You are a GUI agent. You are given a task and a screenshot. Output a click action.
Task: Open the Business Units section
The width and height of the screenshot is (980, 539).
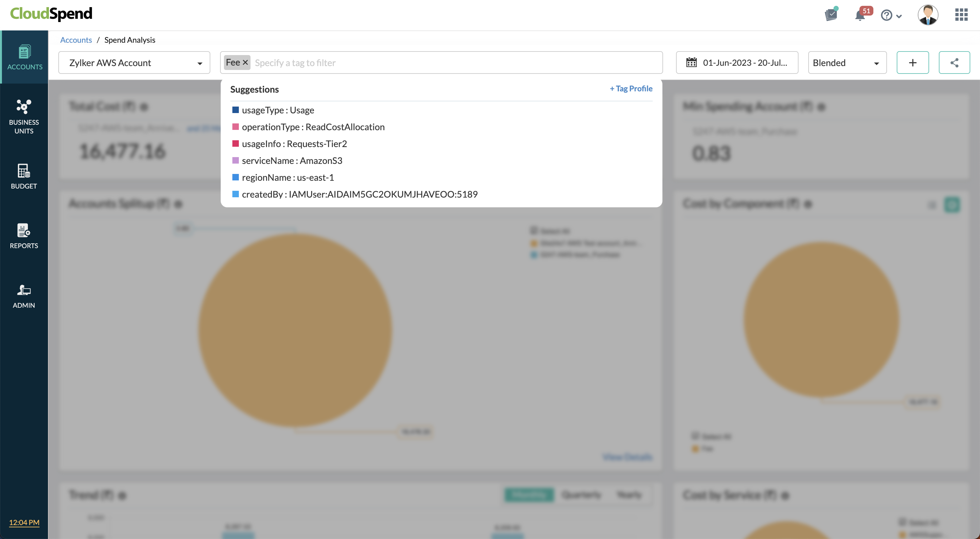pyautogui.click(x=24, y=116)
